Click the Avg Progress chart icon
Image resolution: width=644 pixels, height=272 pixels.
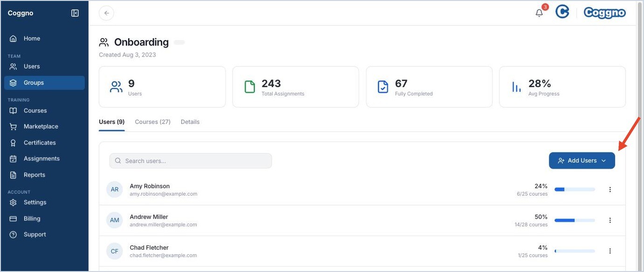pyautogui.click(x=516, y=87)
